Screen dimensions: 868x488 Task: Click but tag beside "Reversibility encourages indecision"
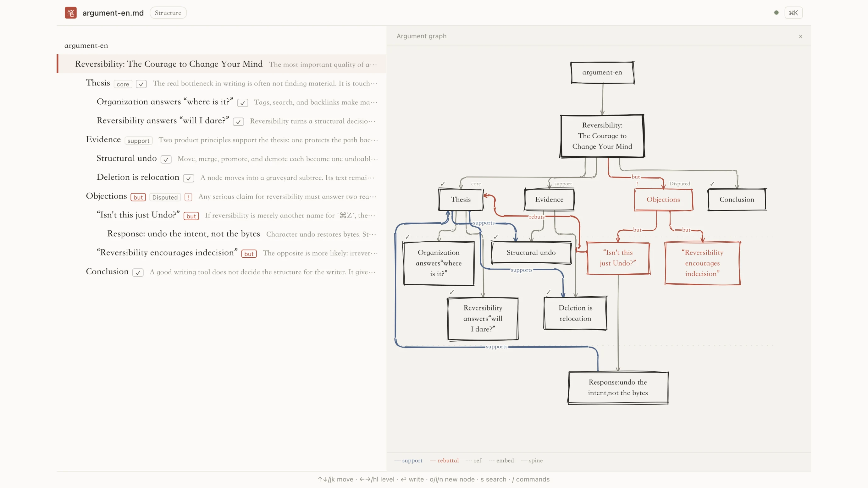click(249, 254)
